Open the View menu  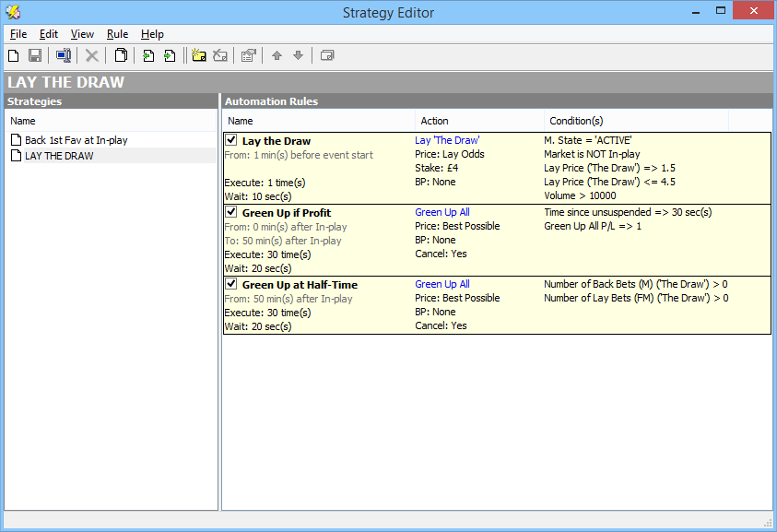(82, 34)
